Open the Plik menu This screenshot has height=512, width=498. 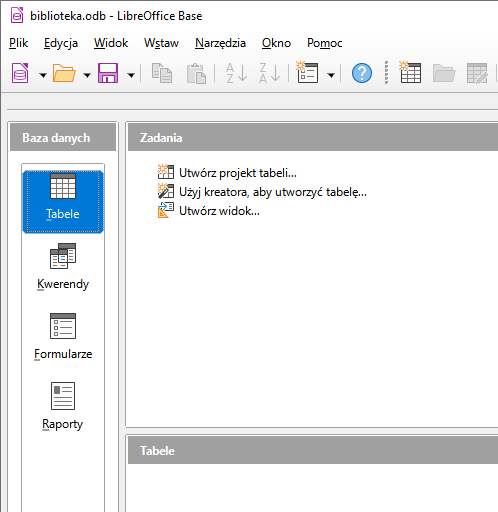[18, 43]
